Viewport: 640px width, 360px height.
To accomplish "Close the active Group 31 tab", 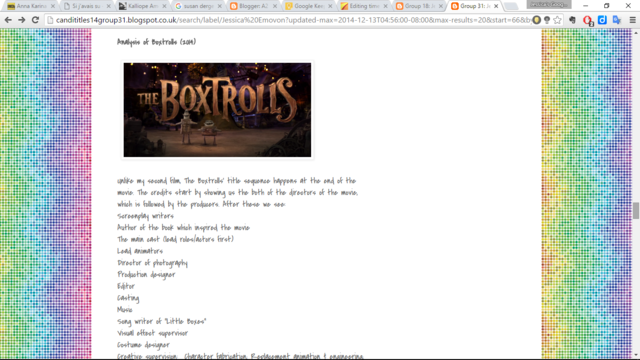I will point(496,6).
